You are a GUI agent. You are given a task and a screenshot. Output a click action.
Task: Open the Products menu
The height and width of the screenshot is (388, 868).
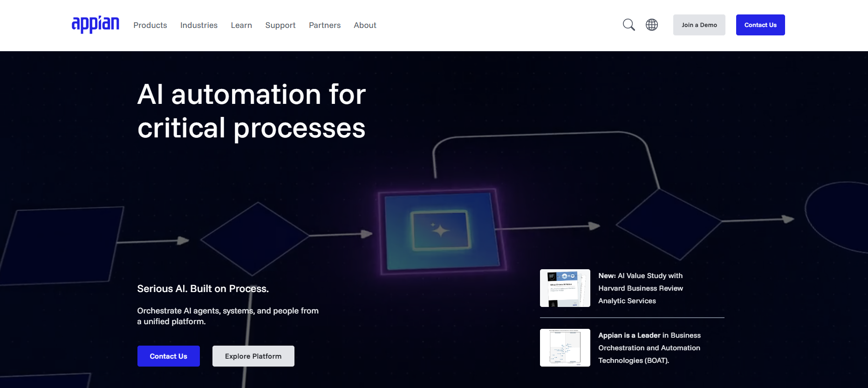(x=150, y=25)
